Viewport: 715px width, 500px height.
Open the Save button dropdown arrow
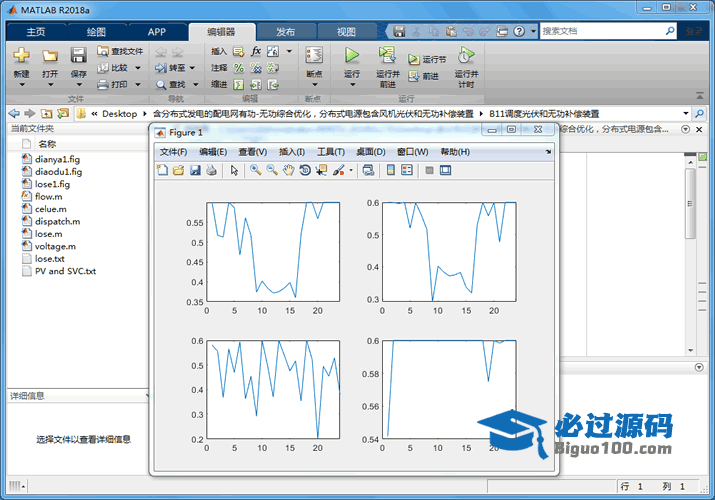[x=79, y=85]
